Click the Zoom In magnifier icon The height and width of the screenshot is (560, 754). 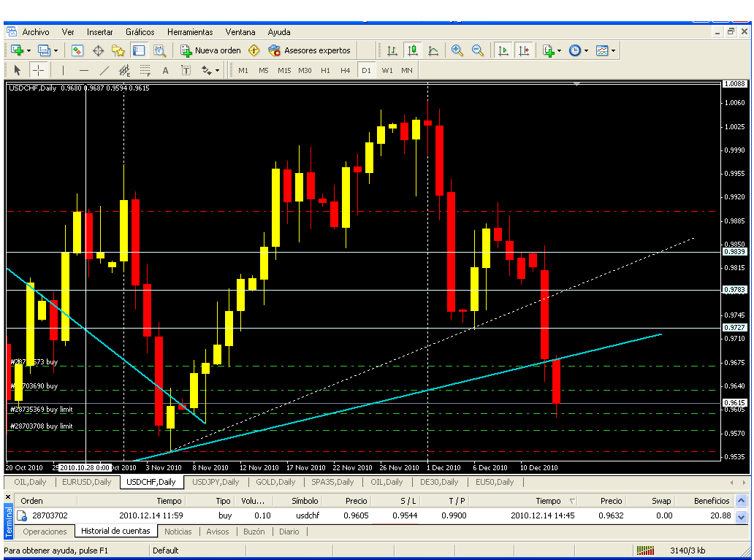click(x=457, y=50)
